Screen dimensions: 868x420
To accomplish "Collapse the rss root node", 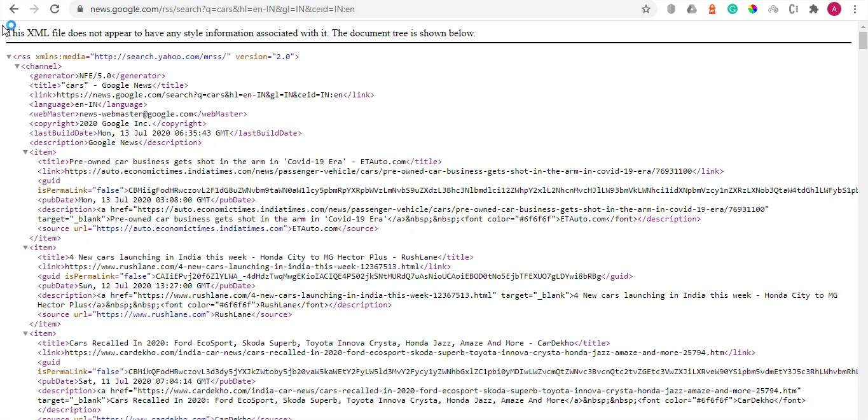I will (9, 57).
